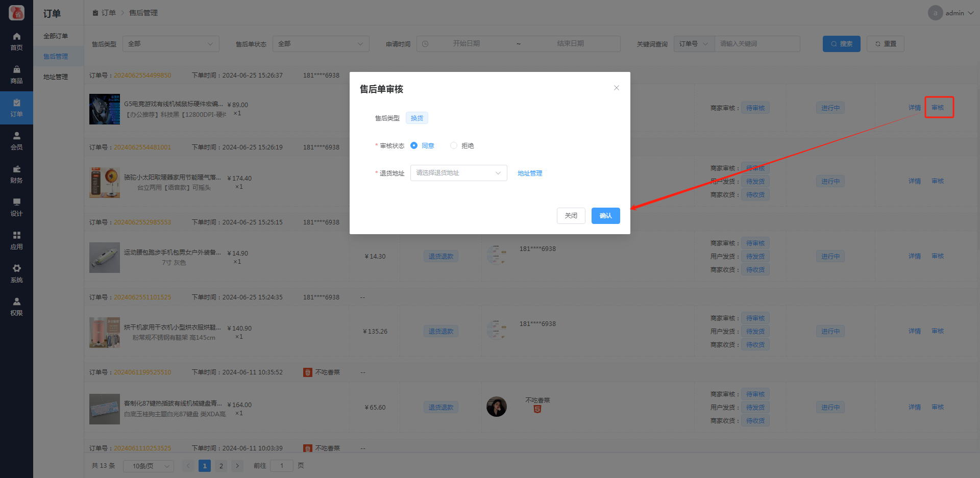Expand the 退货地址 return address dropdown
The height and width of the screenshot is (478, 980).
coord(458,173)
